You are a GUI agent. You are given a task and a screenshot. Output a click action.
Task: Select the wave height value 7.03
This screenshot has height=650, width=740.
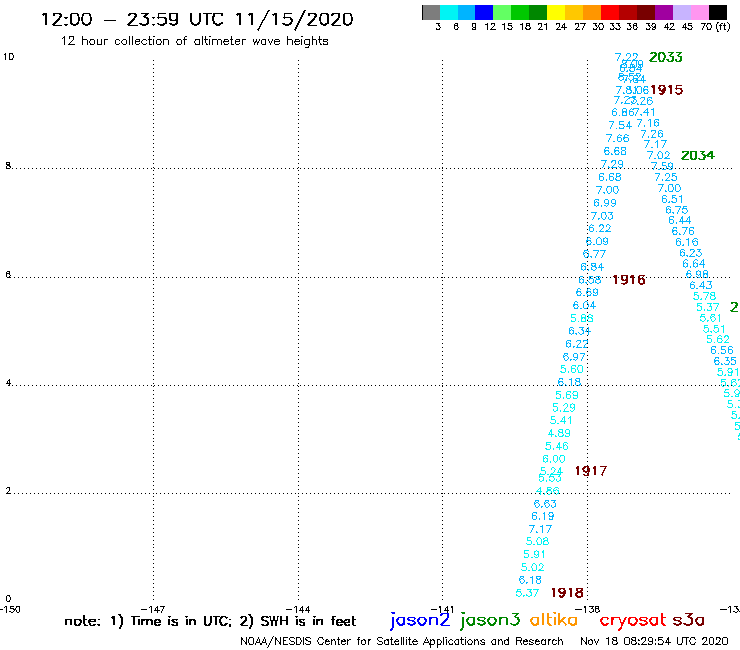pos(602,216)
